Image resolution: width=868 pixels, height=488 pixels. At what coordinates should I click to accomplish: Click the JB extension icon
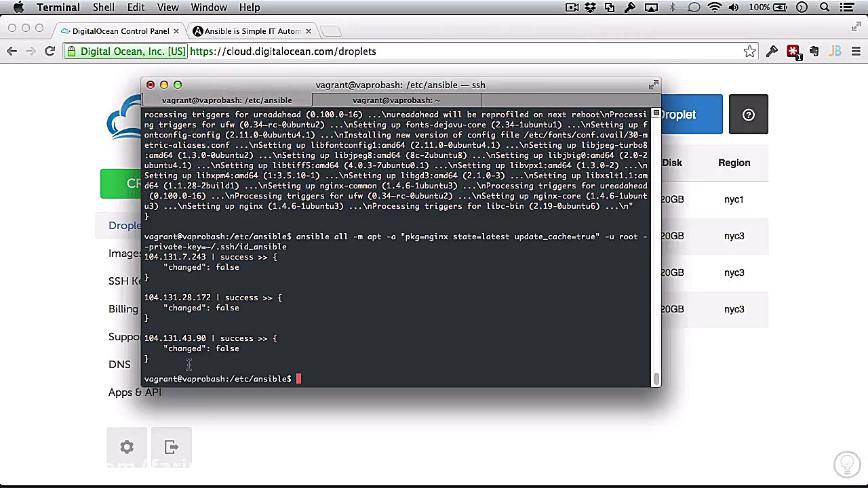(835, 52)
